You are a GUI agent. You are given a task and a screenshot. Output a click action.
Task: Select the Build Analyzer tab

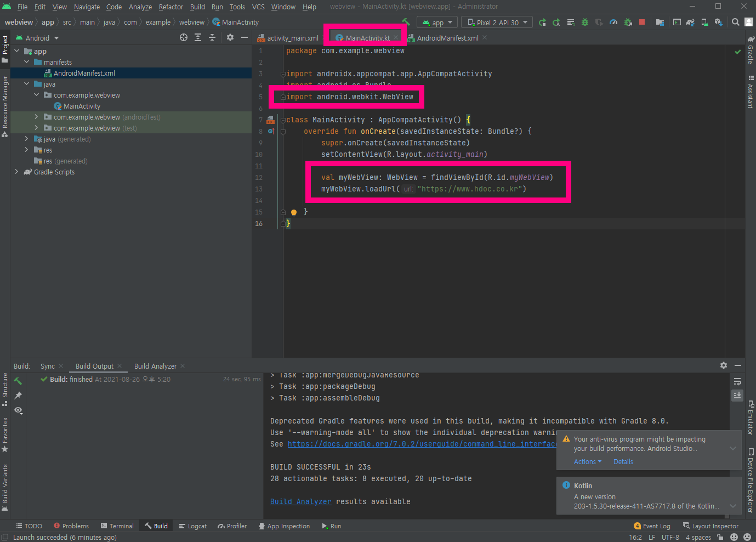pos(155,366)
